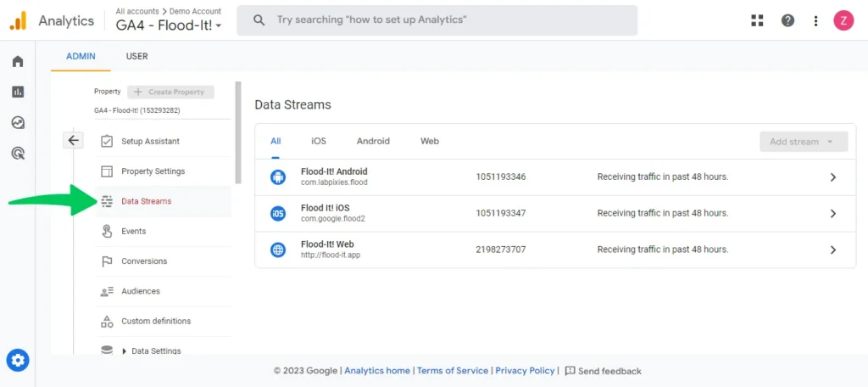Open the Reports bar chart icon
Image resolution: width=868 pixels, height=387 pixels.
tap(18, 92)
